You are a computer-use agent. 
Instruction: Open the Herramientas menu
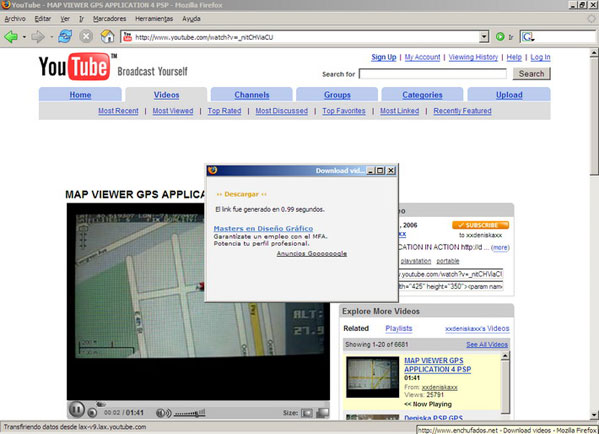click(x=154, y=19)
